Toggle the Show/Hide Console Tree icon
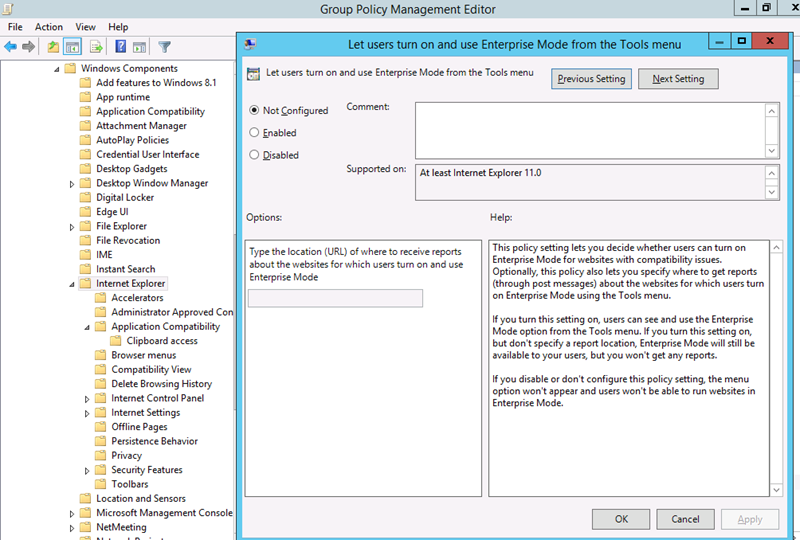 point(73,46)
